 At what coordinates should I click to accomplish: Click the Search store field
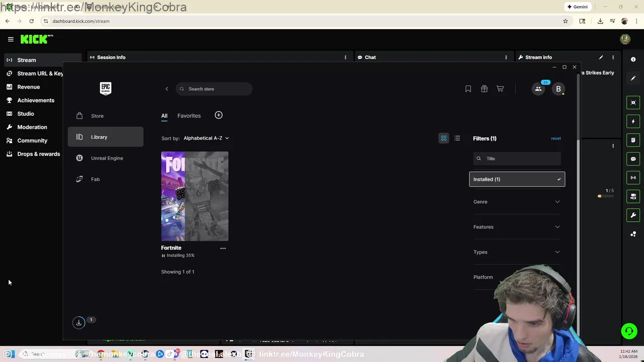[214, 89]
